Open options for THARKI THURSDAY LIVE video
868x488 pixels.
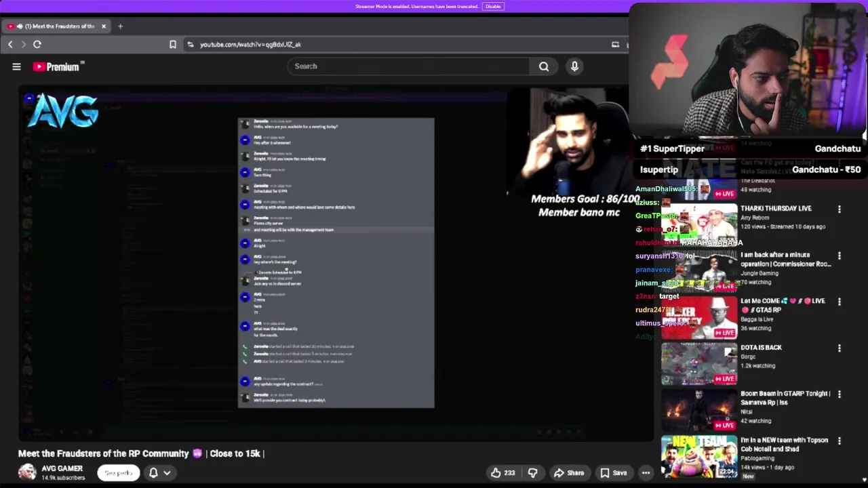click(x=839, y=209)
